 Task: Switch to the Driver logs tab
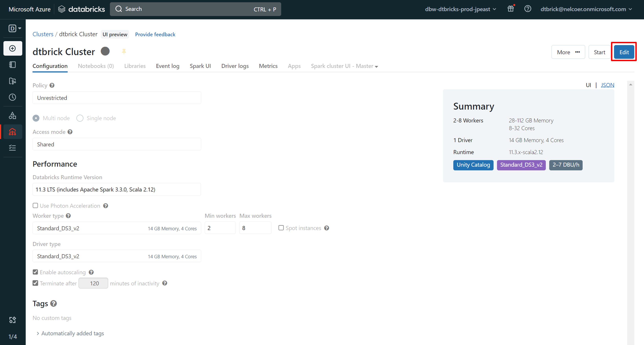click(235, 66)
